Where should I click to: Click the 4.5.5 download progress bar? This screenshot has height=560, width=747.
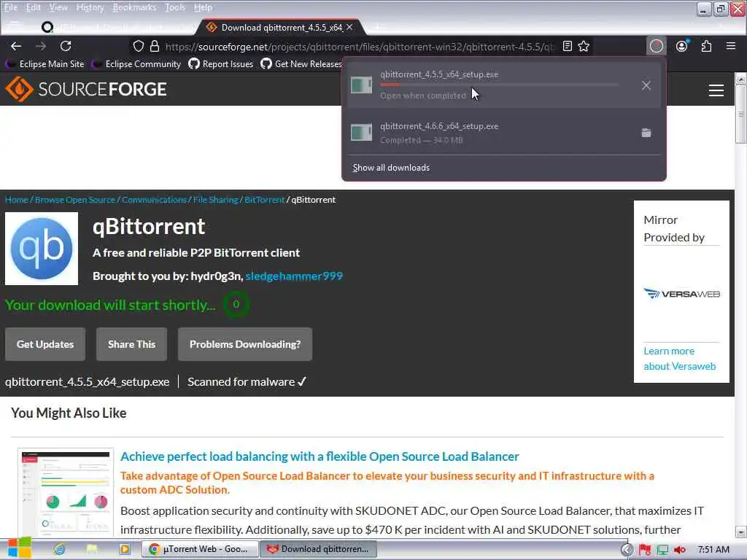[499, 85]
